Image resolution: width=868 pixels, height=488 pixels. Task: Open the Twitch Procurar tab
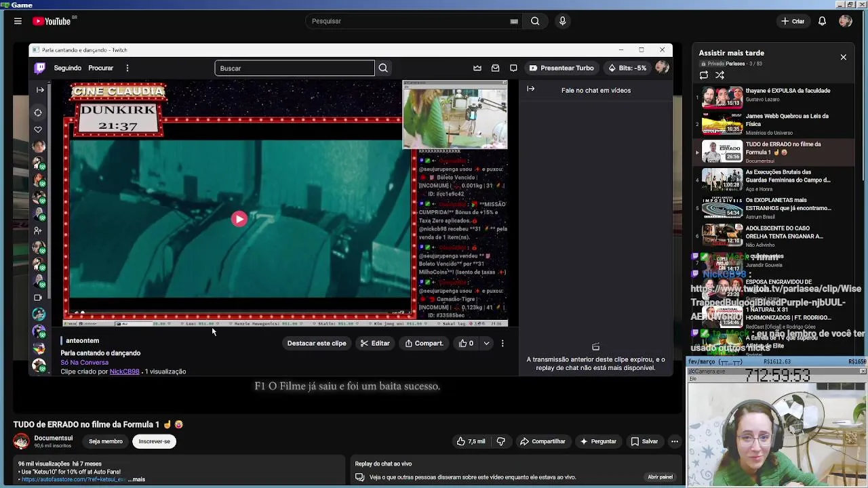tap(100, 68)
